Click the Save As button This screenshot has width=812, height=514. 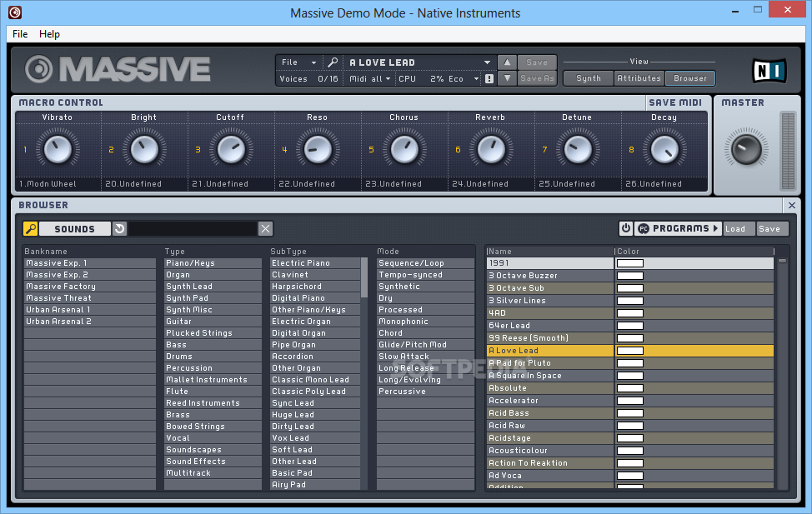537,78
